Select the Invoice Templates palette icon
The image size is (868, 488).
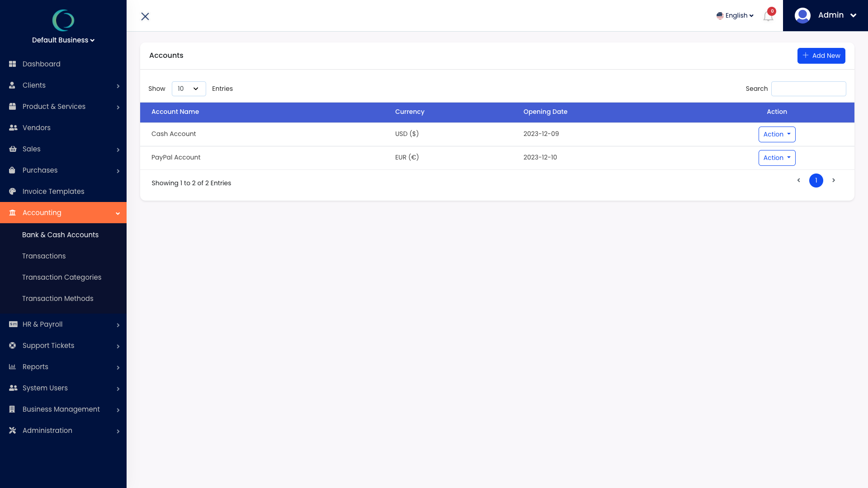coord(13,191)
